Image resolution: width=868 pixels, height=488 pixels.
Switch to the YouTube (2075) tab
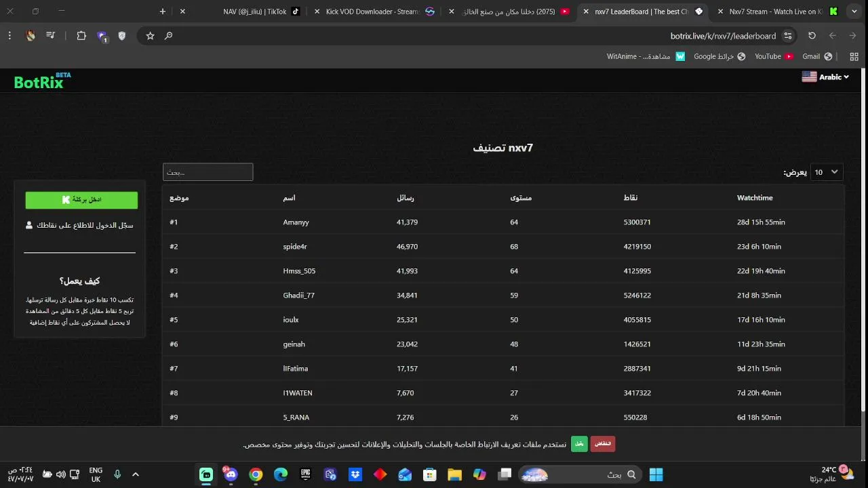(509, 12)
